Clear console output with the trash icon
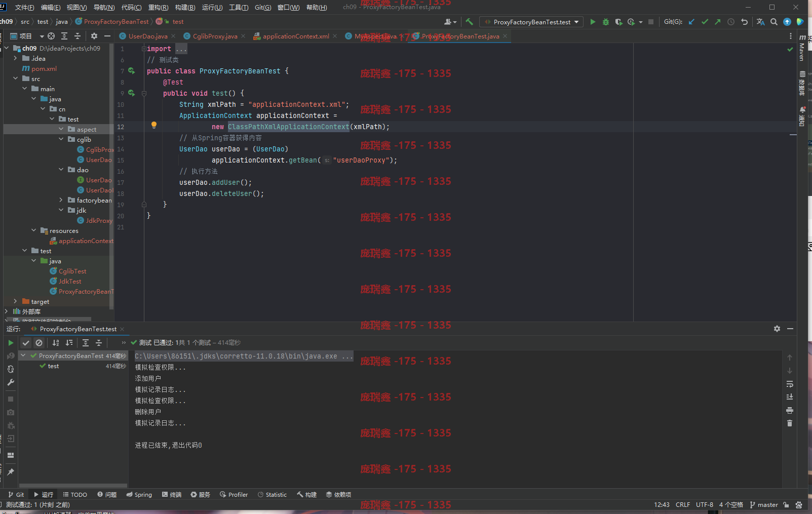This screenshot has height=514, width=812. [x=790, y=423]
